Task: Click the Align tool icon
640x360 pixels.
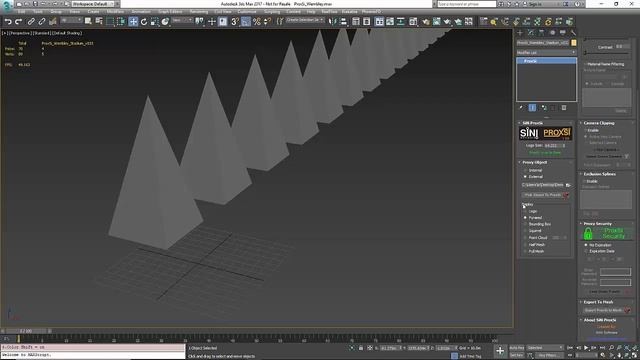Action: tap(343, 21)
